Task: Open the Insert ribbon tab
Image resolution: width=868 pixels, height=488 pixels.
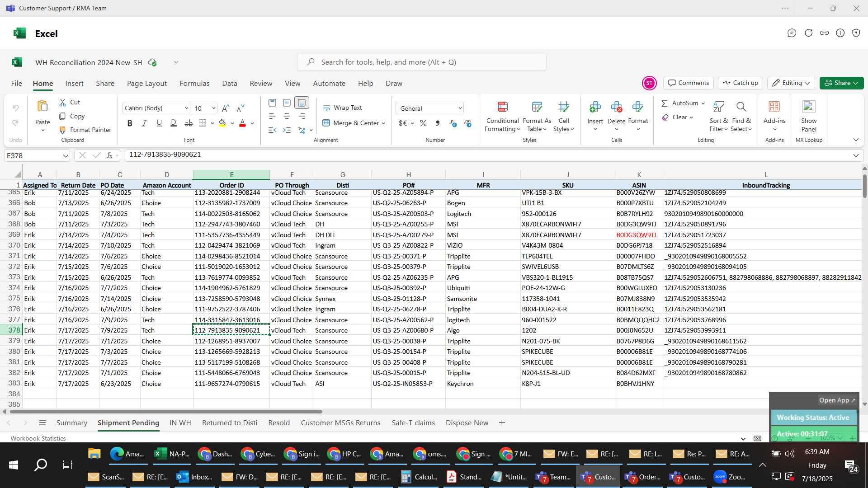Action: (74, 84)
